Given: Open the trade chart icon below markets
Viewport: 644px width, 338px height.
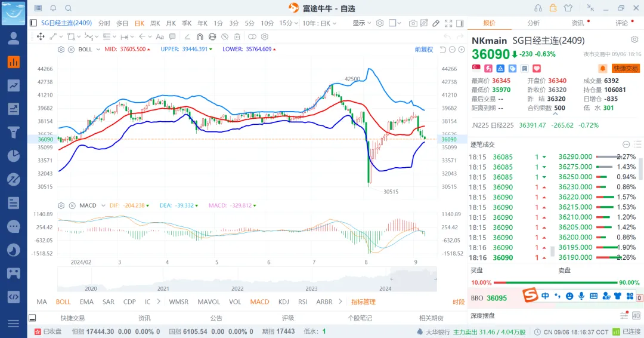Looking at the screenshot, I should click(14, 109).
